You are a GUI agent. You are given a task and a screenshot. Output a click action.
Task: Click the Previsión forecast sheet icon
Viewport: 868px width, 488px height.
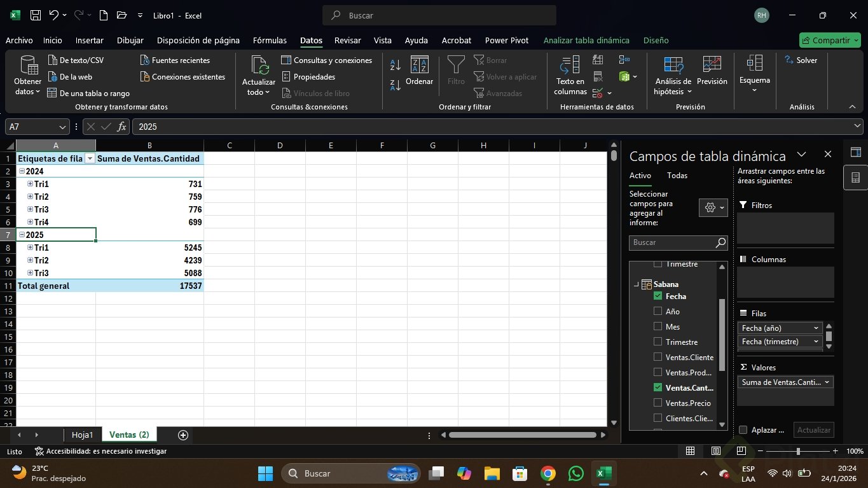(712, 71)
